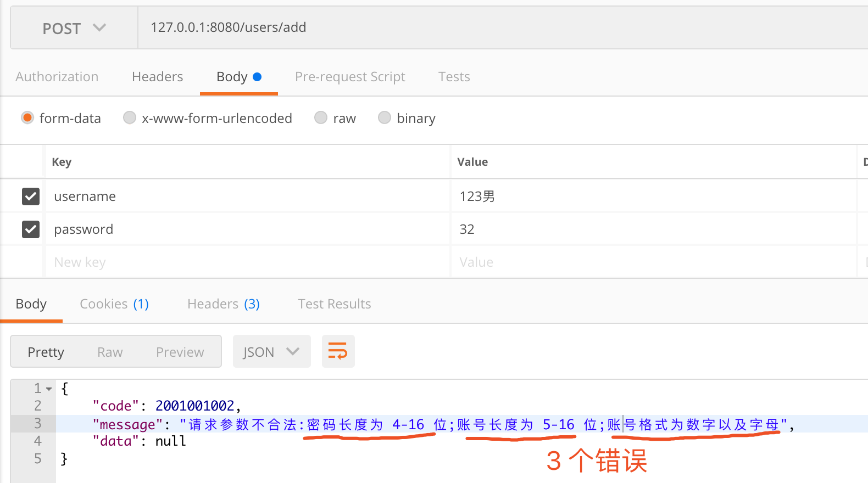Open the POST method dropdown
This screenshot has width=868, height=483.
(74, 28)
